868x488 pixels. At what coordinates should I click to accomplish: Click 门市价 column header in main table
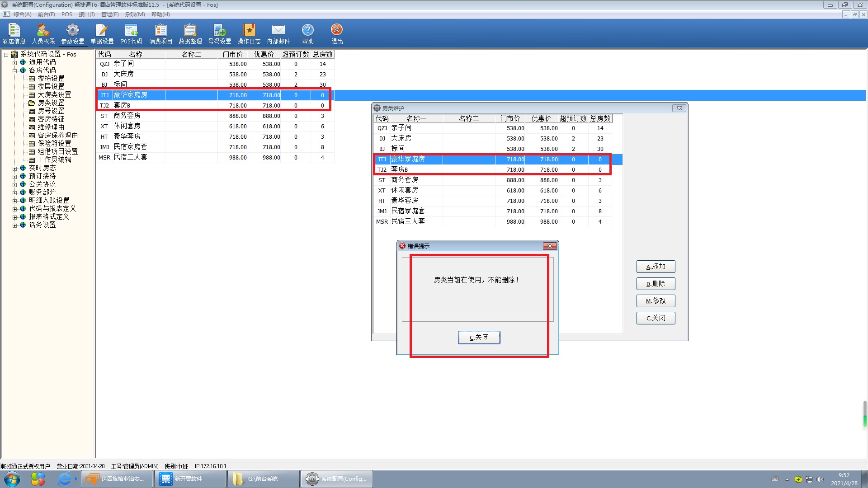click(233, 55)
